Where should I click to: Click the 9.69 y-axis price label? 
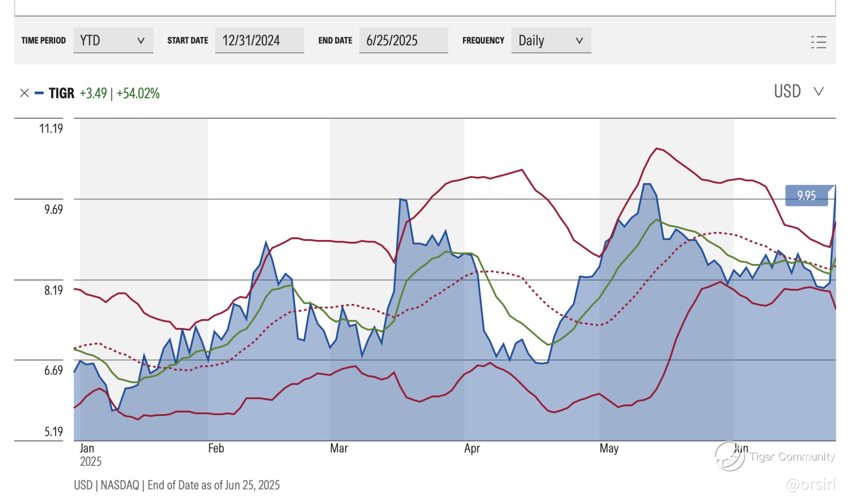(x=54, y=209)
